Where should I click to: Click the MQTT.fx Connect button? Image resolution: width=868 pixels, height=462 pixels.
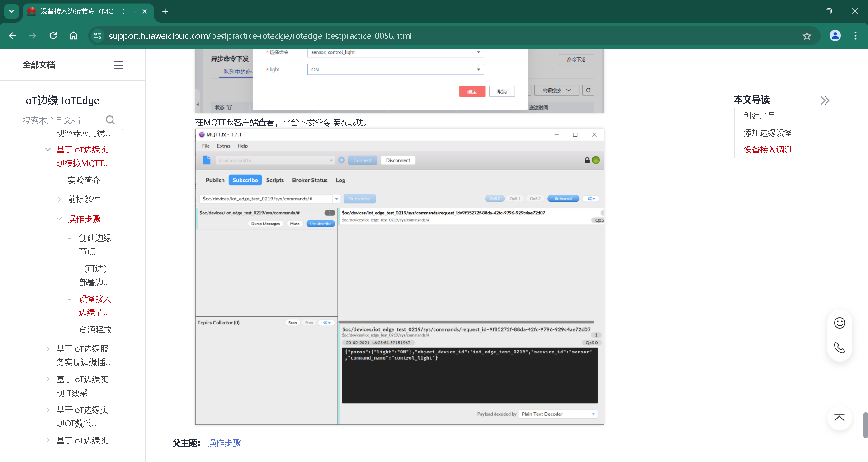[363, 160]
